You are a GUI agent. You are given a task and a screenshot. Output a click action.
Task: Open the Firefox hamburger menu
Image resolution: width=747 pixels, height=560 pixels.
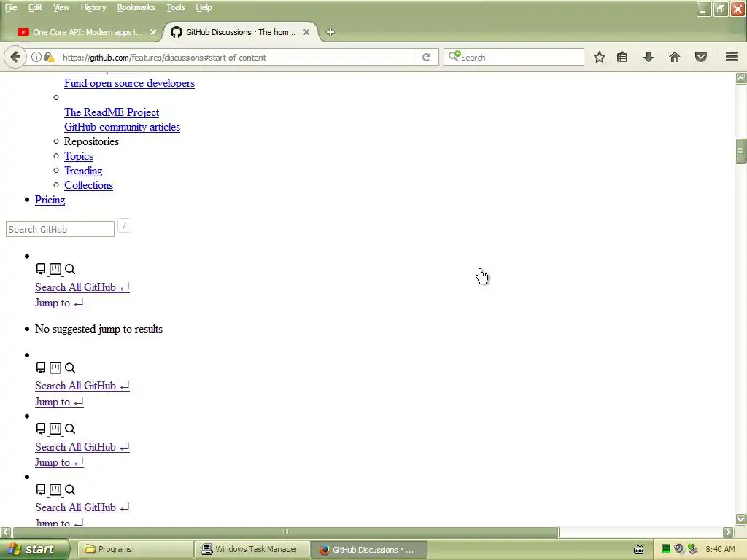click(732, 57)
